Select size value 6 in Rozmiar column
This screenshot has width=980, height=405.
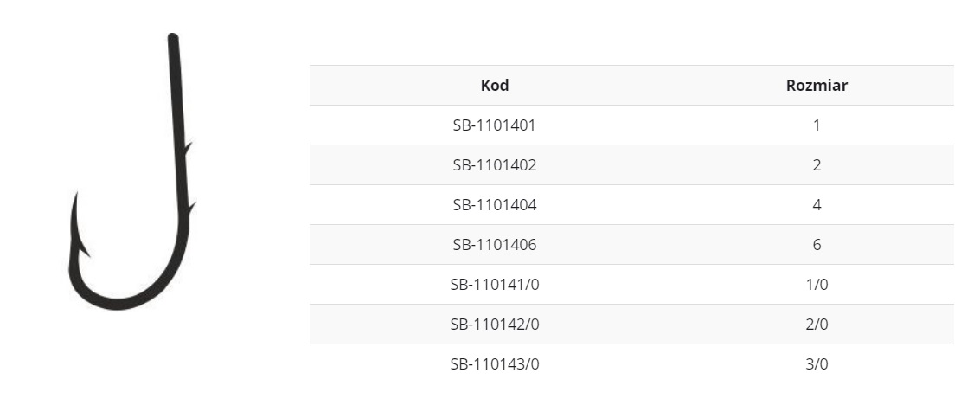pos(817,244)
